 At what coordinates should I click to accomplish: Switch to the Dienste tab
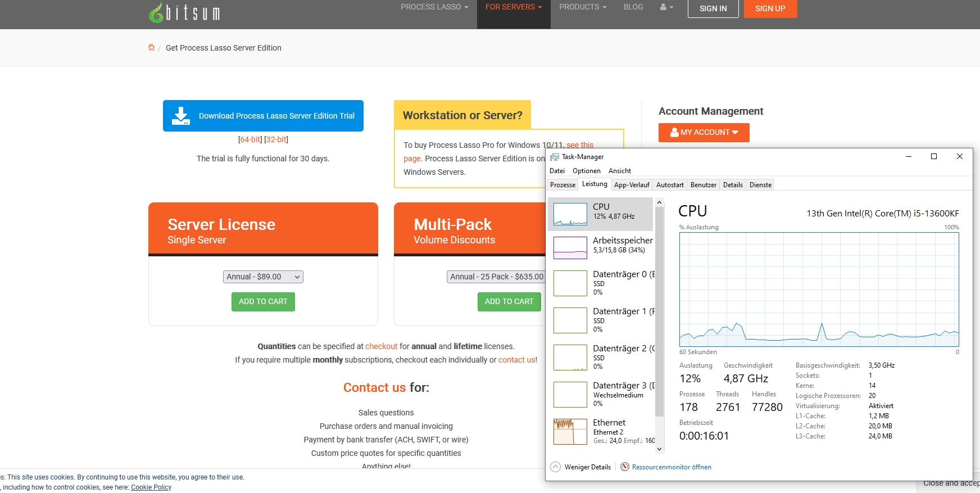(760, 185)
